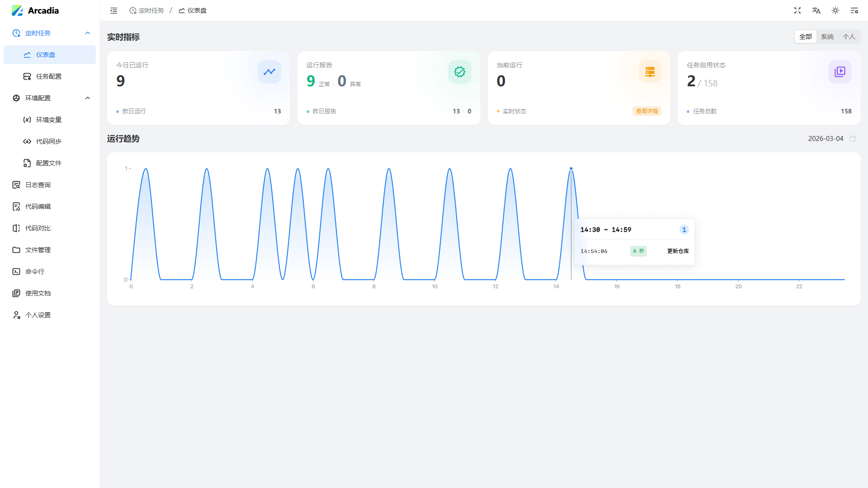Click the 查看详情 button
This screenshot has height=488, width=868.
pyautogui.click(x=647, y=111)
